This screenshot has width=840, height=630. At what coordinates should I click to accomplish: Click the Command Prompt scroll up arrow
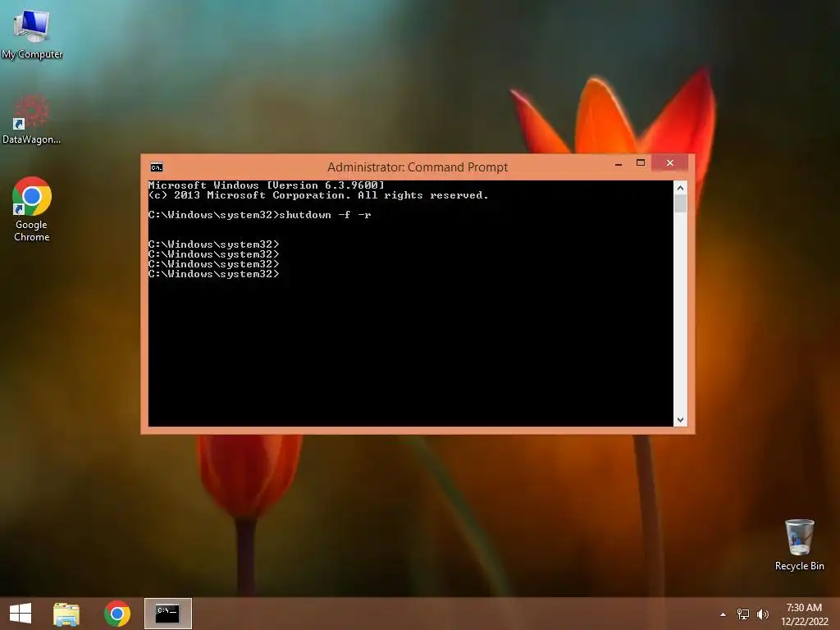click(680, 188)
